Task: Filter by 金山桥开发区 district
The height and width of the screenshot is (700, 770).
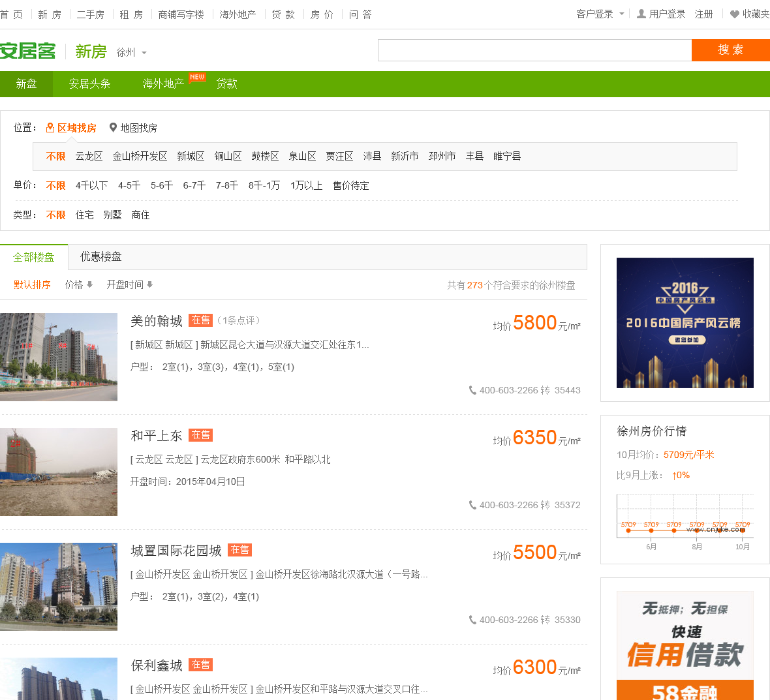Action: 140,156
